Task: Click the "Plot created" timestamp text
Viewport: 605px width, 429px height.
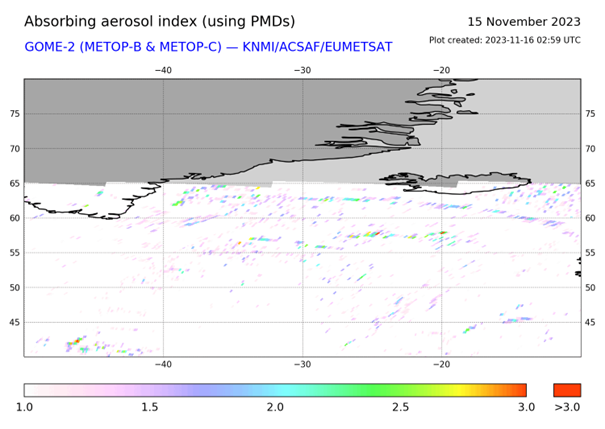Action: pos(504,40)
